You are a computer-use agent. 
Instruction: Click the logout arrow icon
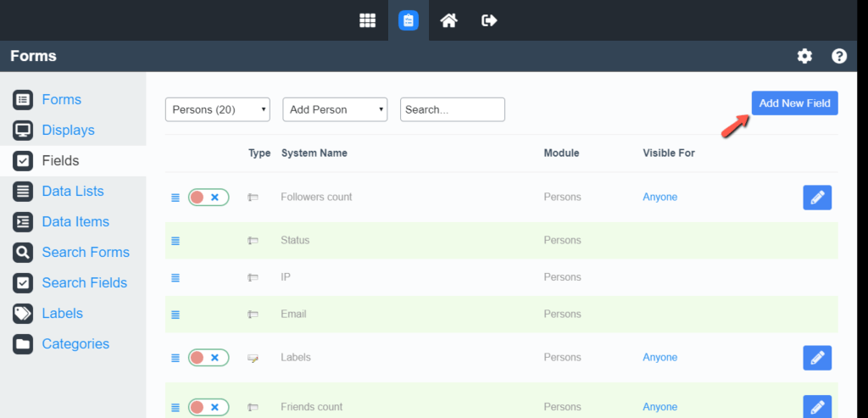pyautogui.click(x=489, y=20)
